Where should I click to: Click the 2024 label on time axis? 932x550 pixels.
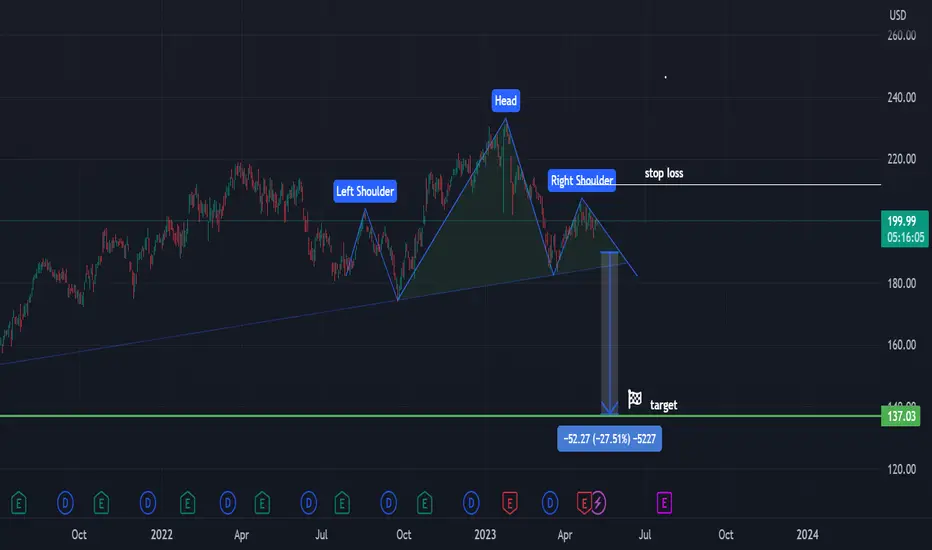807,535
